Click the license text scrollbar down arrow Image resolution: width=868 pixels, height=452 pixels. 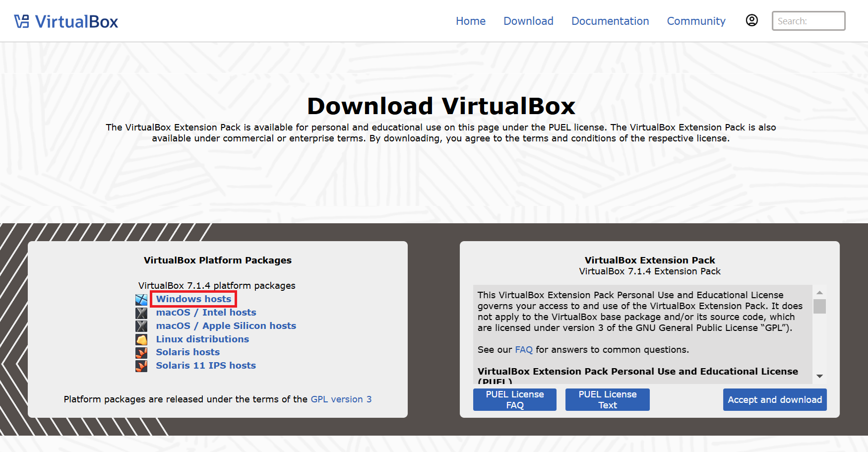point(820,376)
